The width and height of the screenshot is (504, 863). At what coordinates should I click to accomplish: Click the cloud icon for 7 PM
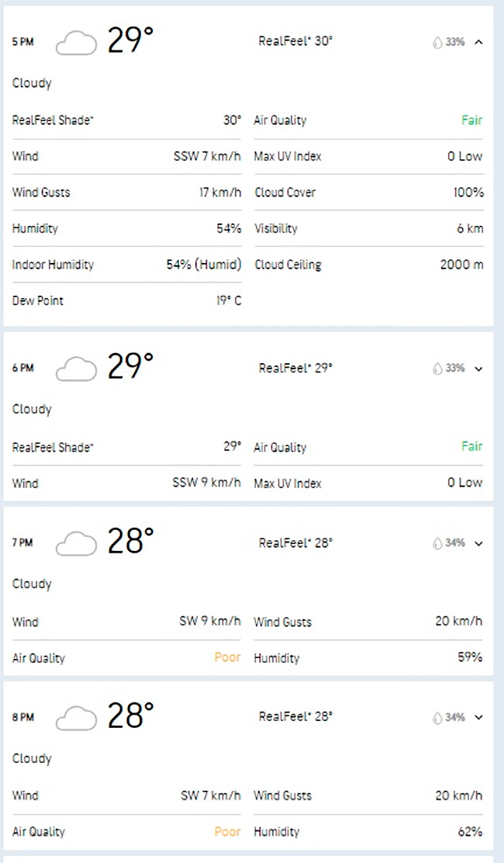[x=77, y=543]
